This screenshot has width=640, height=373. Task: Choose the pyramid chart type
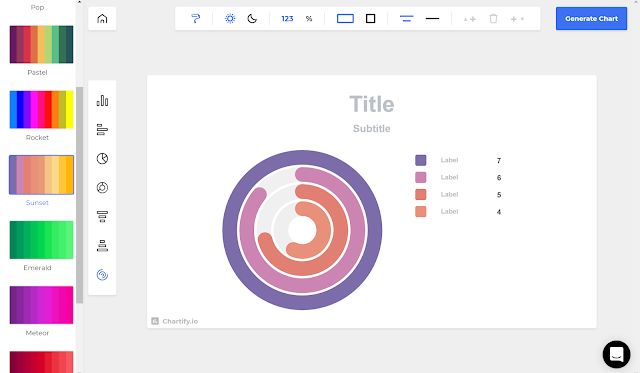[102, 246]
